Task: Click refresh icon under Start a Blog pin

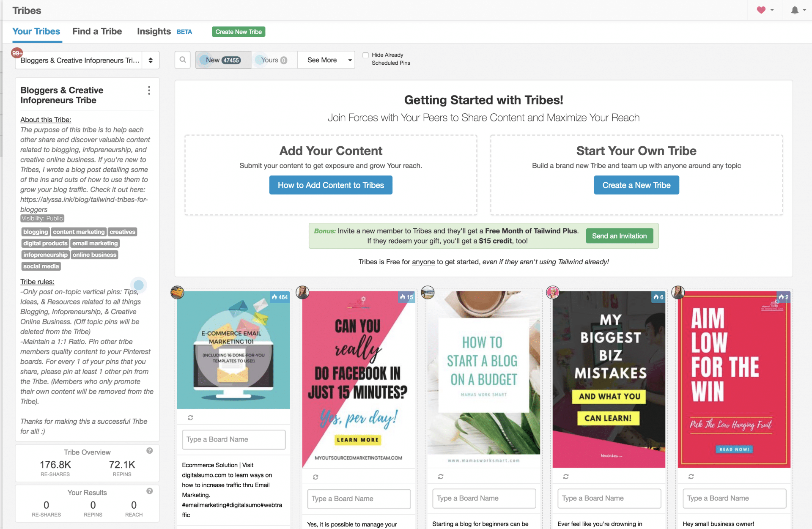Action: tap(441, 477)
